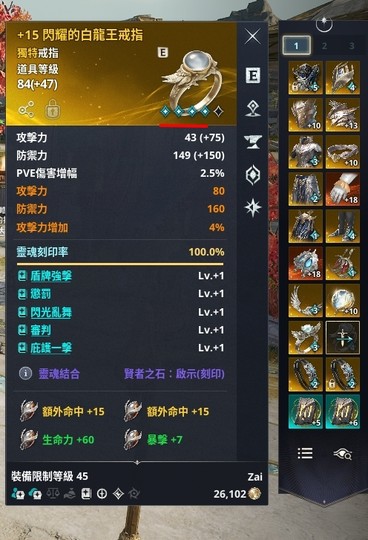Viewport: 368px width, 540px height.
Task: Select the teal +6 rune slot
Action: 343,412
